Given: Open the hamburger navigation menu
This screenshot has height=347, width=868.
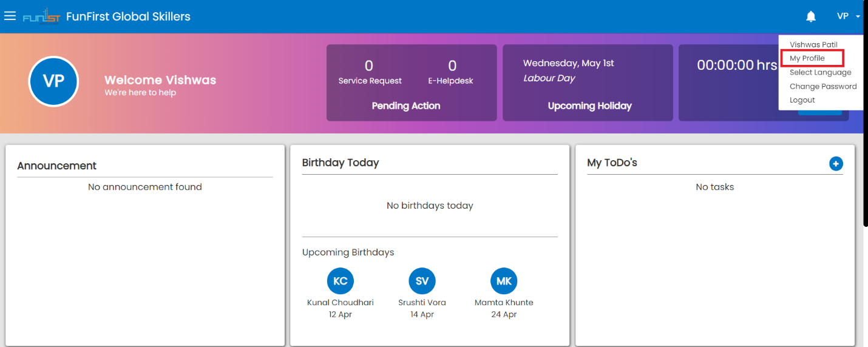Looking at the screenshot, I should coord(10,16).
